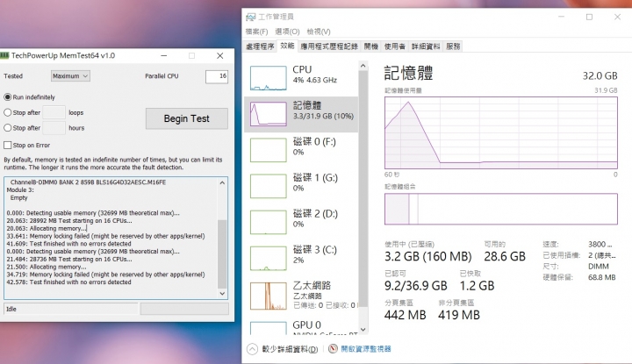
Task: Click the Idle status bar field
Action: pyautogui.click(x=71, y=309)
